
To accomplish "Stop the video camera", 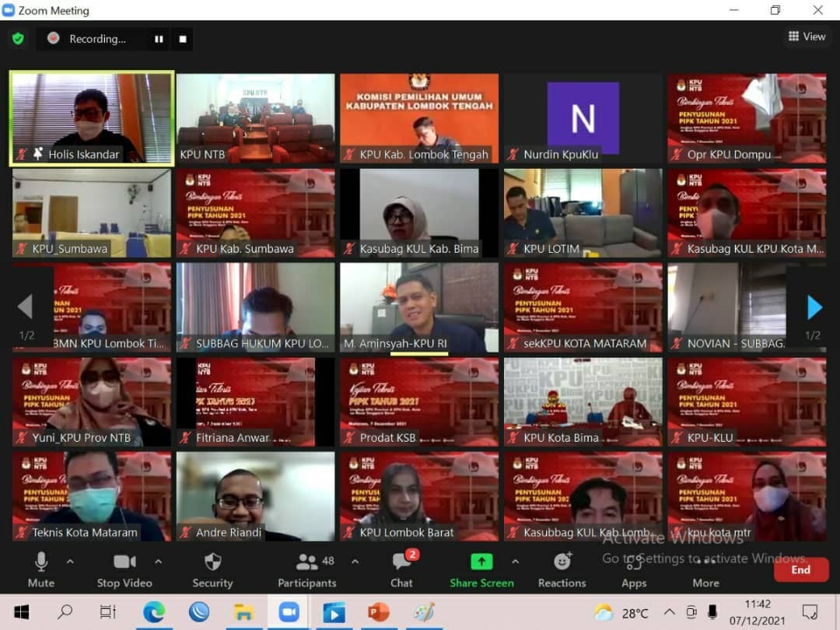I will point(124,569).
